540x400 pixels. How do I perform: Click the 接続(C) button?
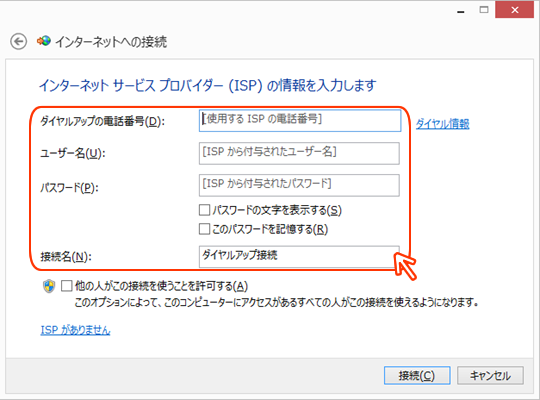[x=417, y=376]
